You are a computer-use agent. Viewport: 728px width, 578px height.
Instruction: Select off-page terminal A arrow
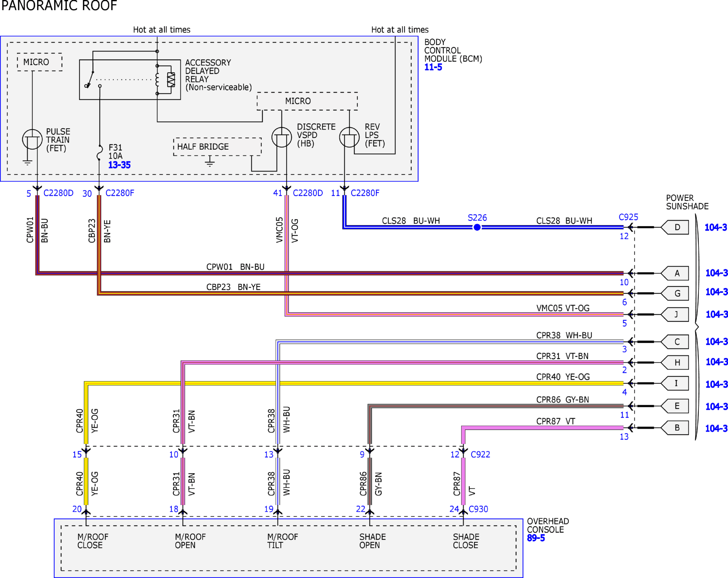point(675,273)
